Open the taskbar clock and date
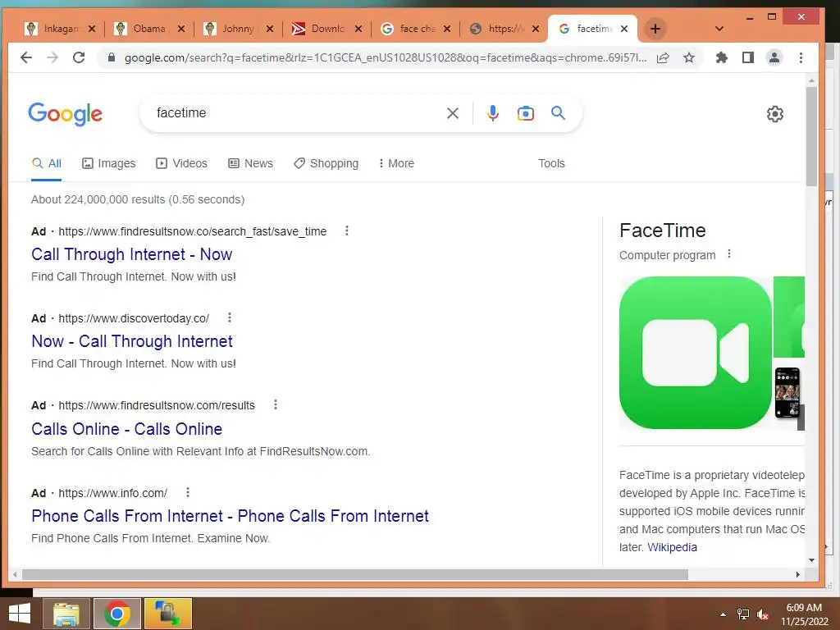The image size is (840, 630). [804, 614]
